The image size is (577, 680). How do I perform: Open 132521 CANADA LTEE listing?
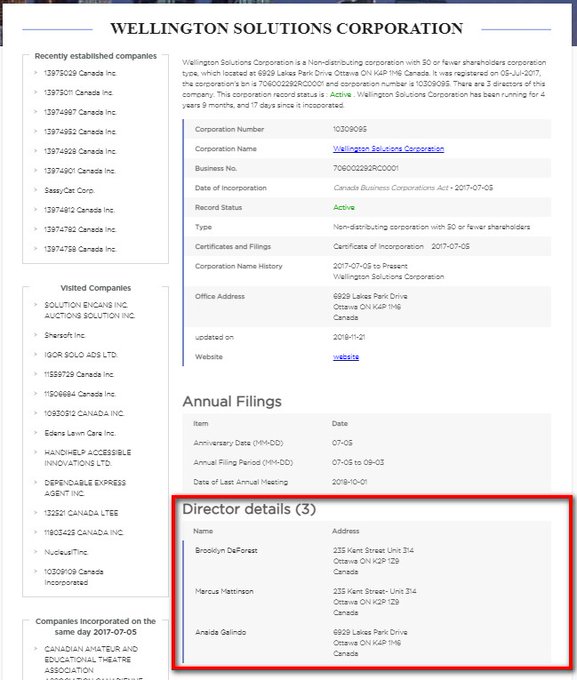coord(81,513)
